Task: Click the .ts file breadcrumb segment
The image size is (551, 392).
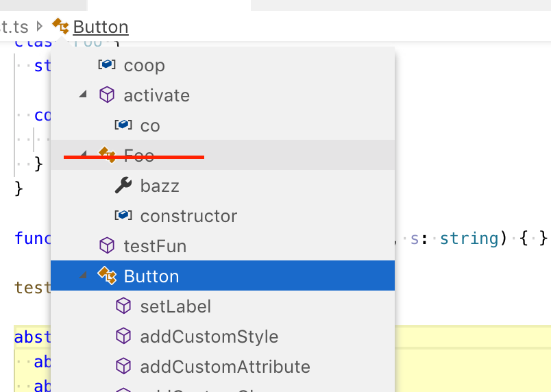Action: point(14,27)
